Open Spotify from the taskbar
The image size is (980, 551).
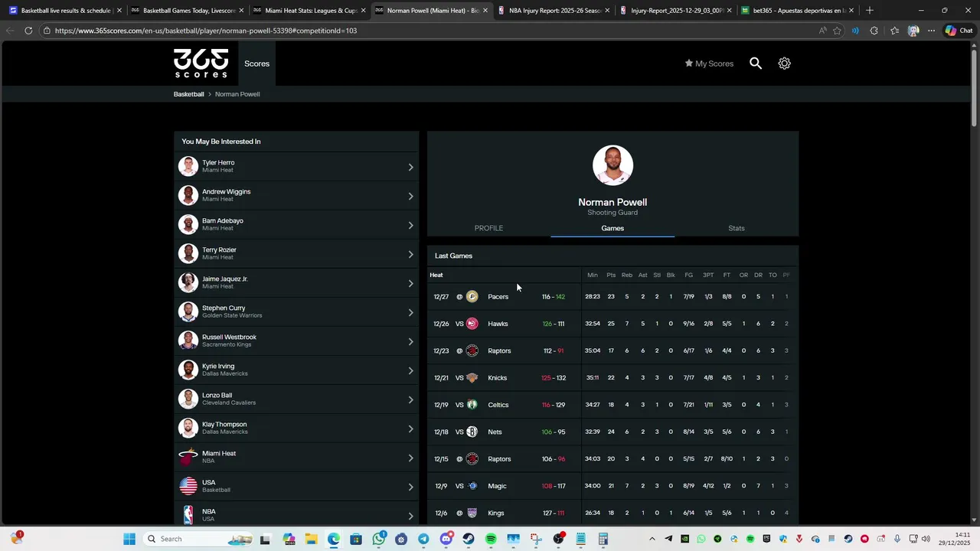491,539
